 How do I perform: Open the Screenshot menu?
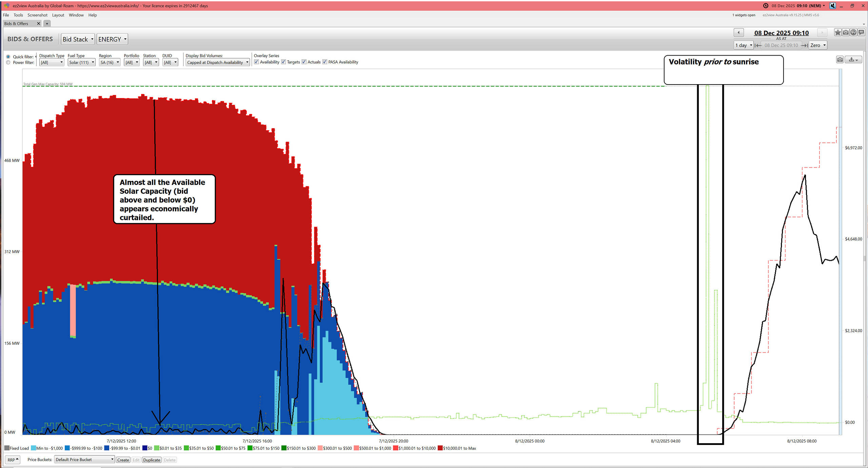click(37, 15)
